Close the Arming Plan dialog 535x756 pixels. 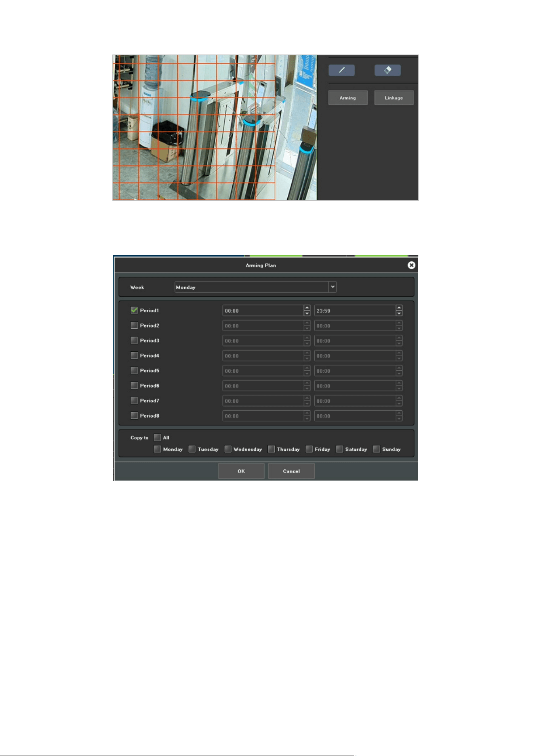(411, 265)
